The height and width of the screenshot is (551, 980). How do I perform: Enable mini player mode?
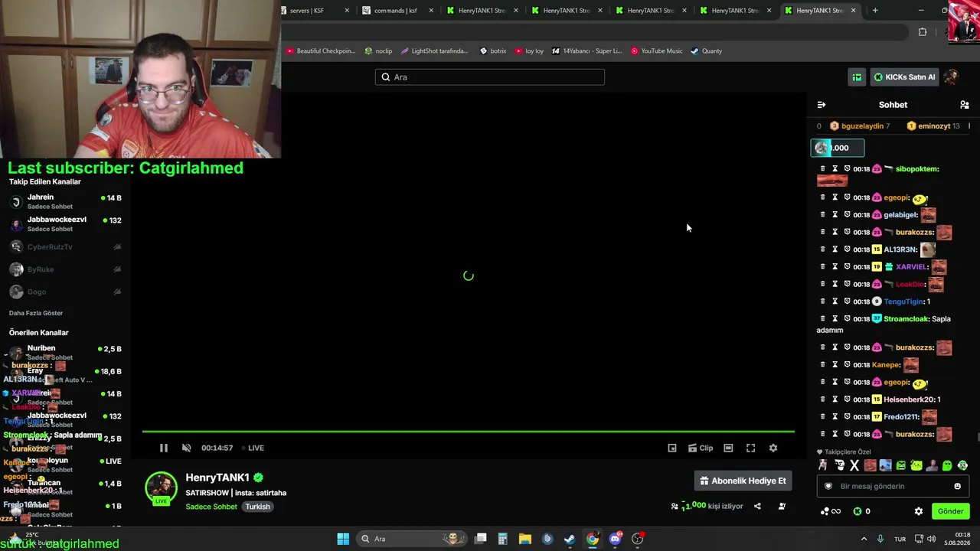(672, 448)
